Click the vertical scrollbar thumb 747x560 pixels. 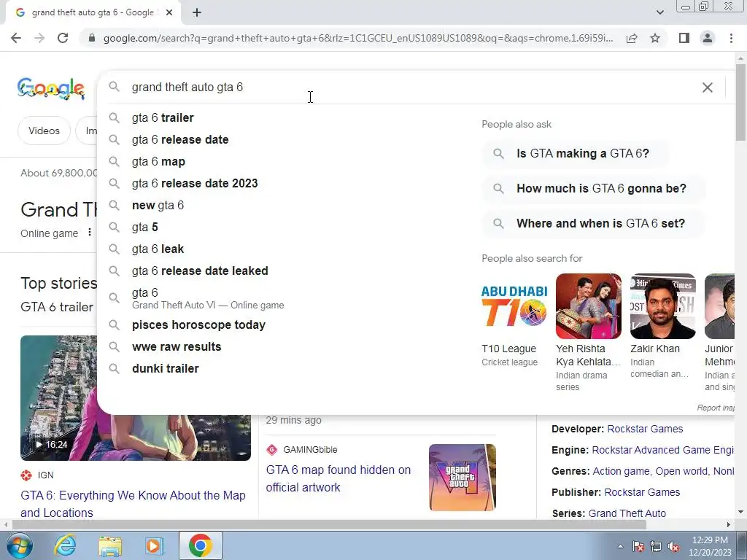(740, 102)
